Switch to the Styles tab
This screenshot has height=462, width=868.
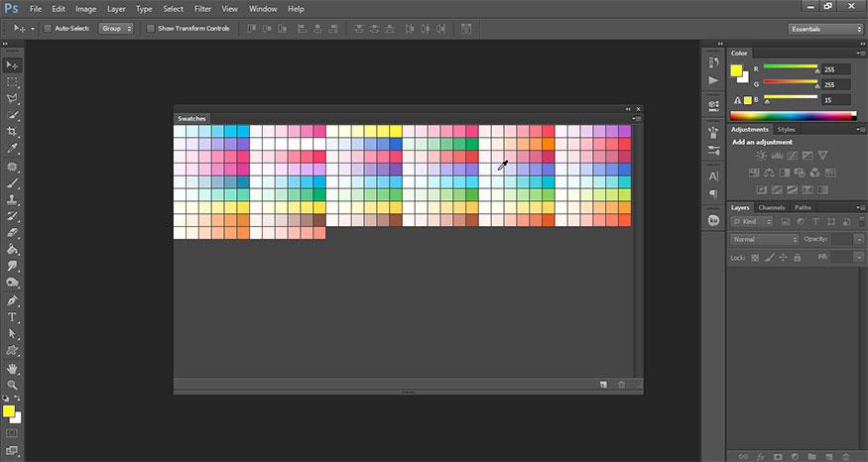(x=786, y=129)
